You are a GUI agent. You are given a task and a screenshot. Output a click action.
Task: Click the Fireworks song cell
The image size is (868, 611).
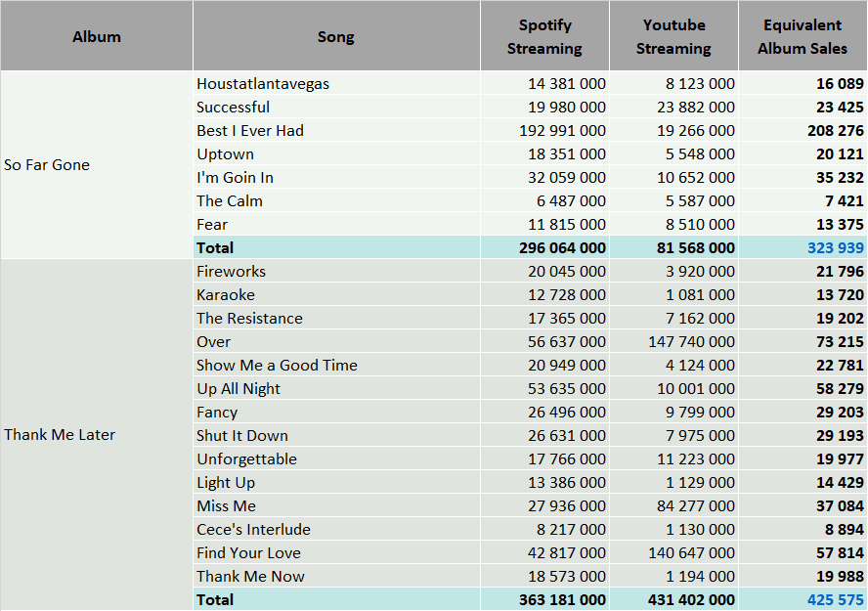336,271
